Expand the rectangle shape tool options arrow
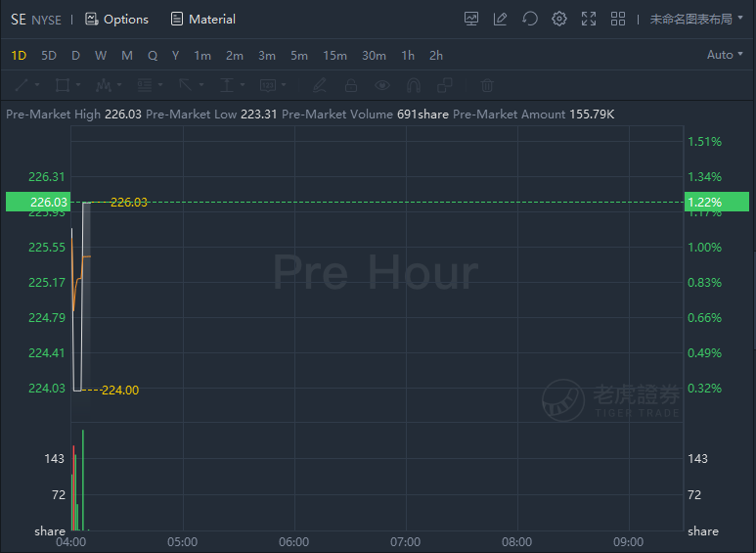The image size is (756, 553). coord(78,85)
